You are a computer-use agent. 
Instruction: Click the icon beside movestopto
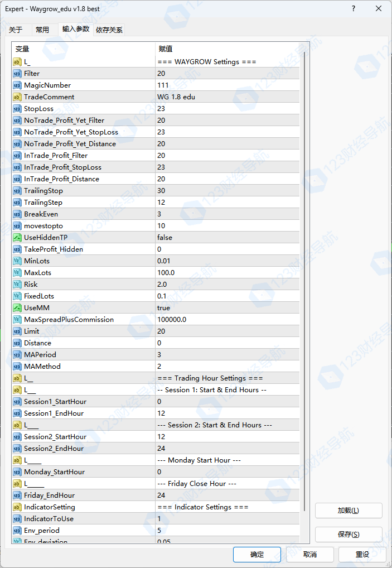(x=17, y=225)
